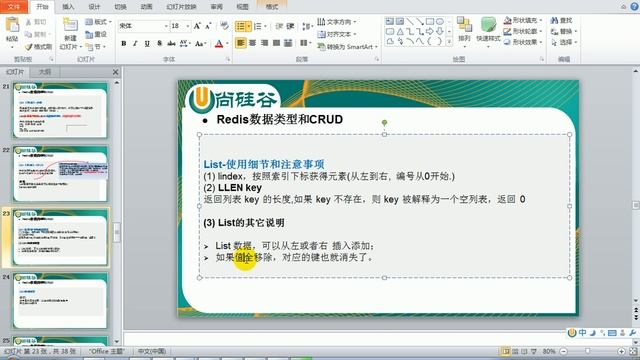Click the Shape Outline (形状轮廓) button
This screenshot has width=640, height=360.
click(x=523, y=31)
